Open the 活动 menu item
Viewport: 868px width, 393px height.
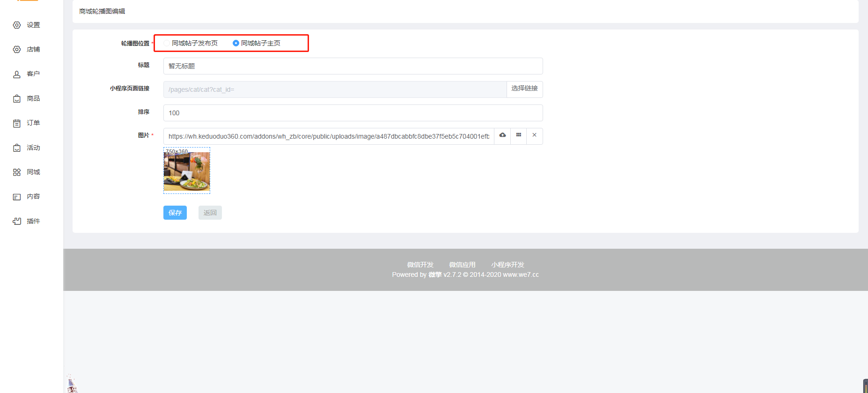[33, 148]
